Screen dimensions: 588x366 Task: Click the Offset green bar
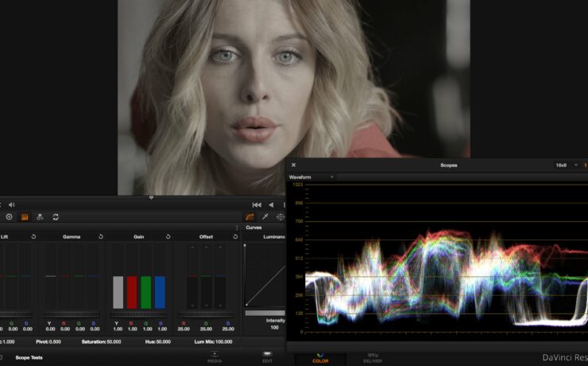[207, 277]
